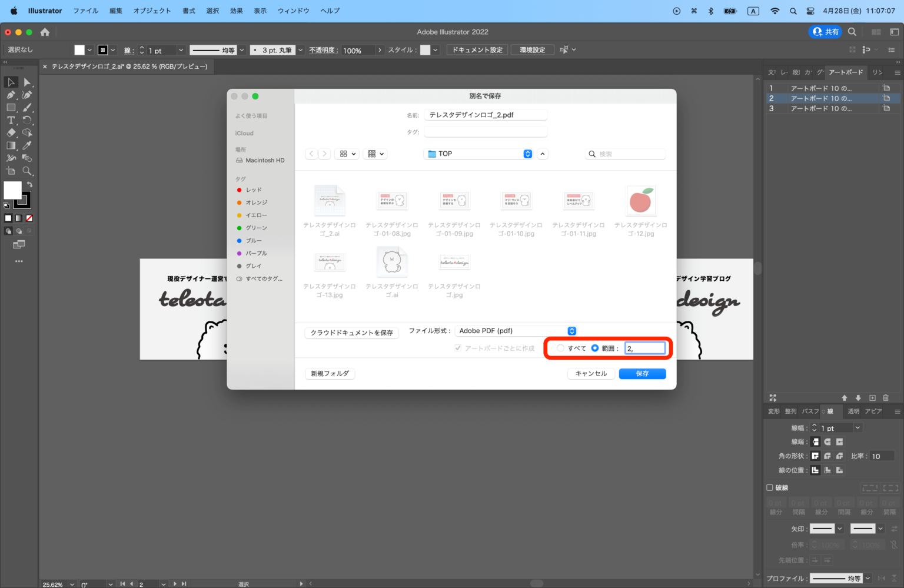The height and width of the screenshot is (588, 904).
Task: Switch to the アートボード panel tab
Action: point(846,72)
